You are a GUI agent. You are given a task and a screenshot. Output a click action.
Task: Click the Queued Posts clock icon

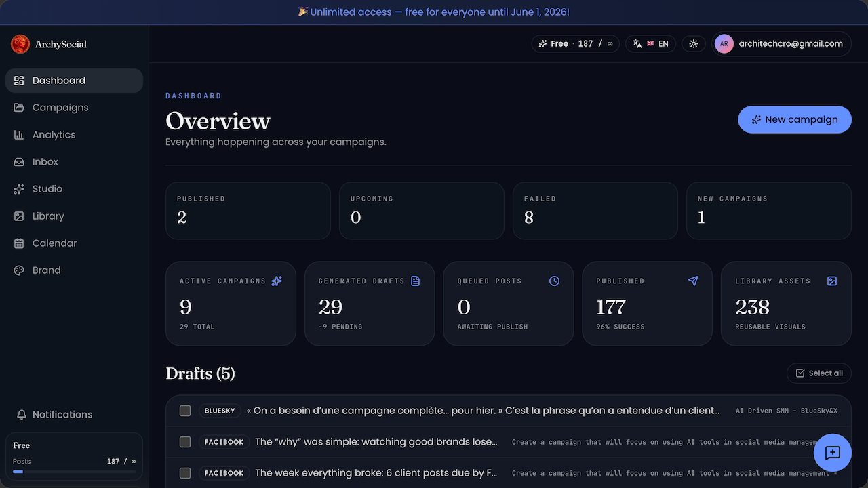pyautogui.click(x=554, y=281)
